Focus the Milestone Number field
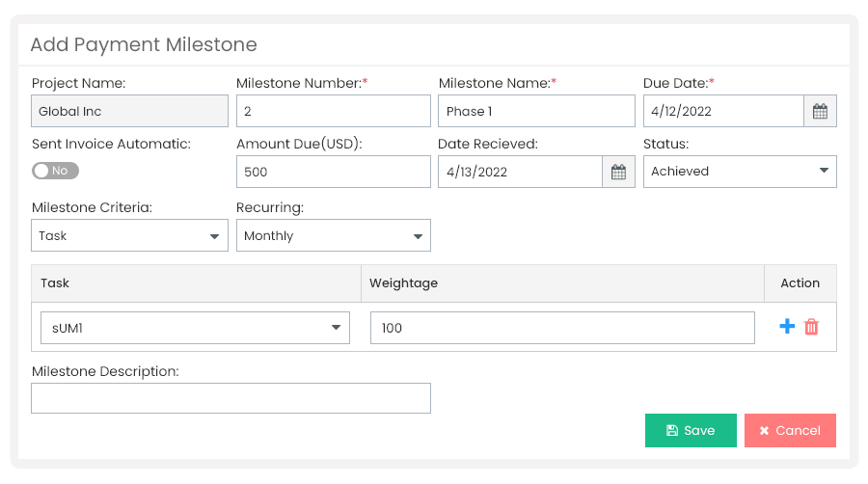The height and width of the screenshot is (484, 868). click(334, 111)
